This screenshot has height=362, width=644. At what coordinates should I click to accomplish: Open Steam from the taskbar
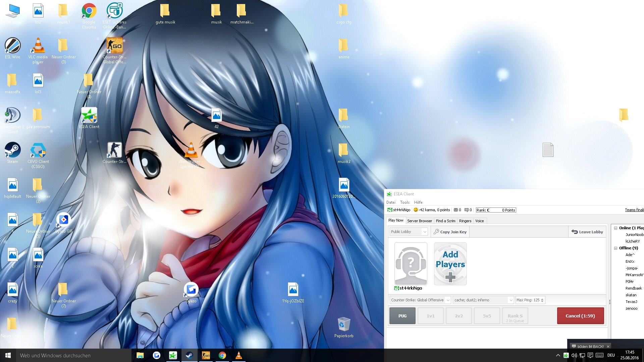tap(189, 355)
